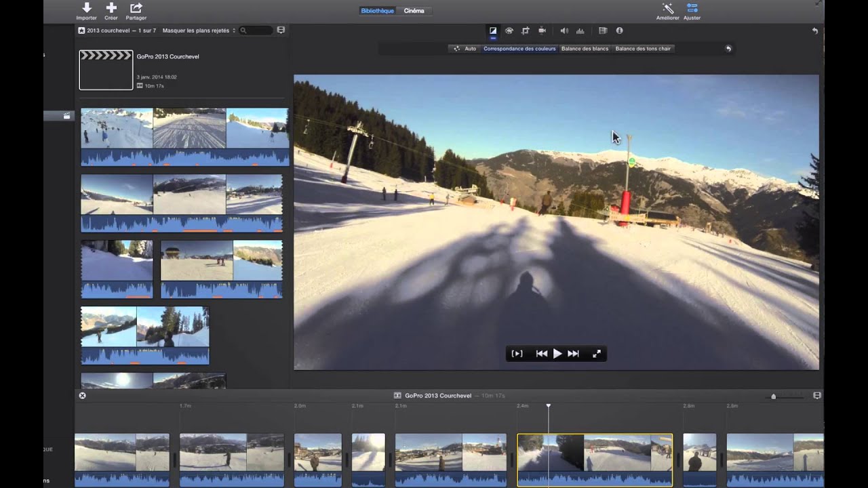Image resolution: width=868 pixels, height=488 pixels.
Task: Select Balance des blancs
Action: tap(585, 49)
